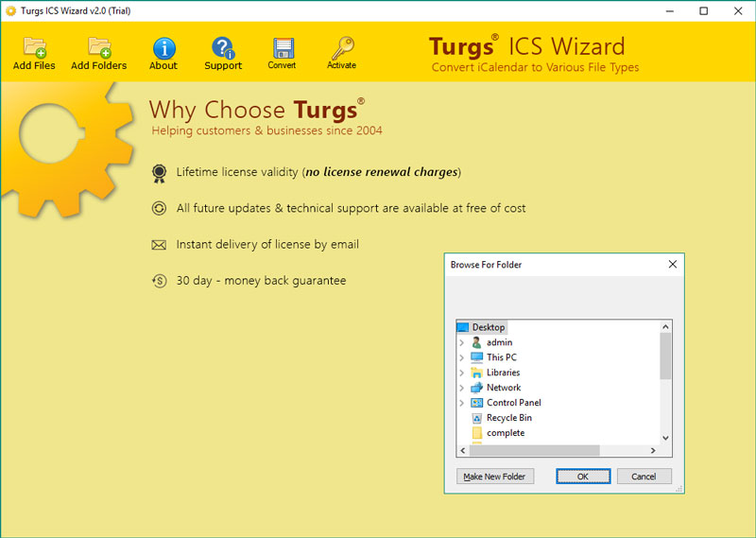Close the Turgs ICS Wizard window

[738, 10]
